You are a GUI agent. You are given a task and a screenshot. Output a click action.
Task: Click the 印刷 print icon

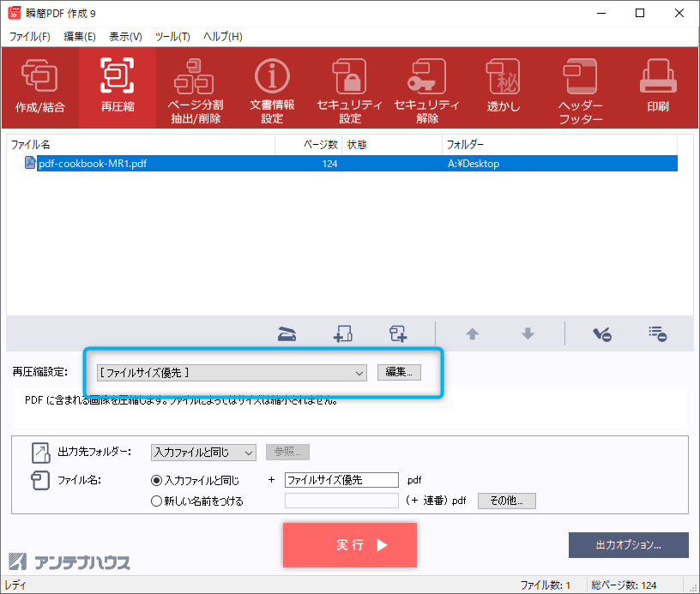pos(658,87)
